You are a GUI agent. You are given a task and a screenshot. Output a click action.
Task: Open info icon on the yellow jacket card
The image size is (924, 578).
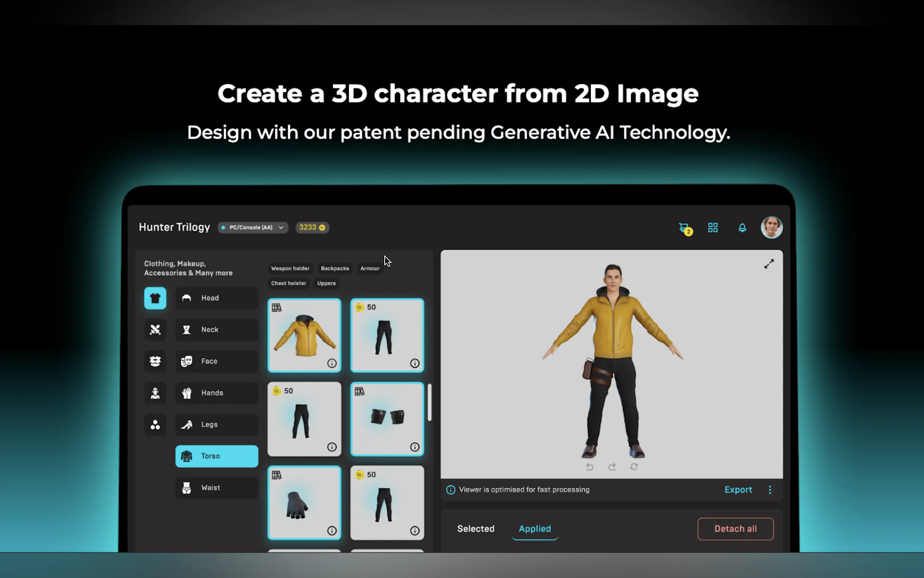[331, 363]
